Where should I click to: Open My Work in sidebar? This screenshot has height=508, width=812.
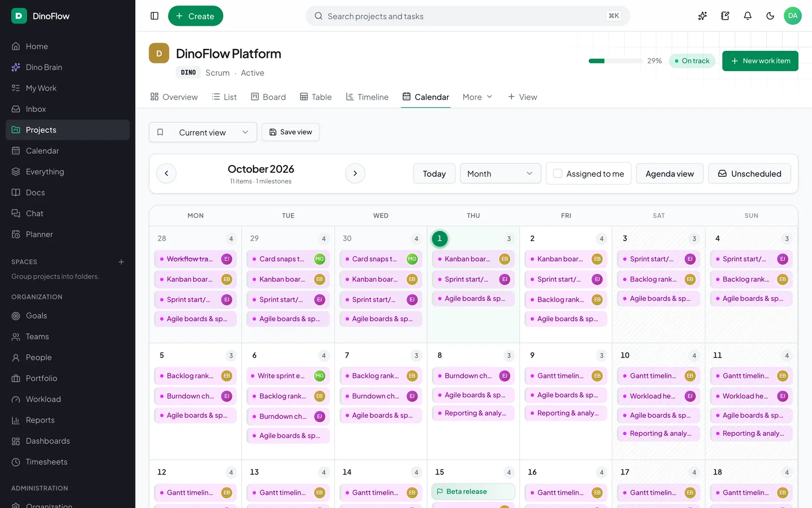pyautogui.click(x=67, y=88)
